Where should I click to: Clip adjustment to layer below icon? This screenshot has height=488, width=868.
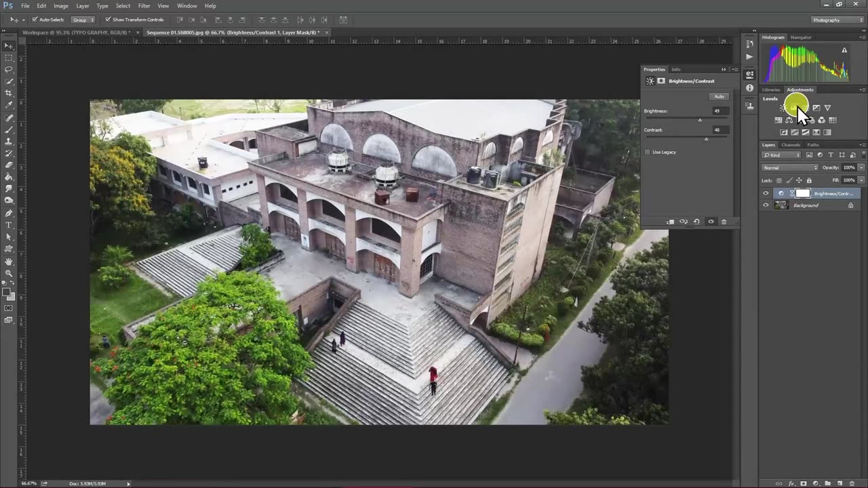click(x=671, y=222)
